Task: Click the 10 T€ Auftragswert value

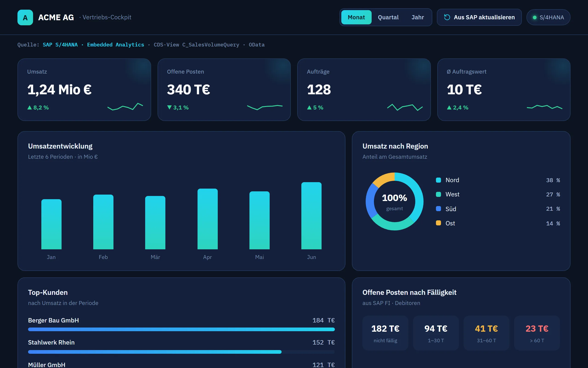Action: click(464, 89)
